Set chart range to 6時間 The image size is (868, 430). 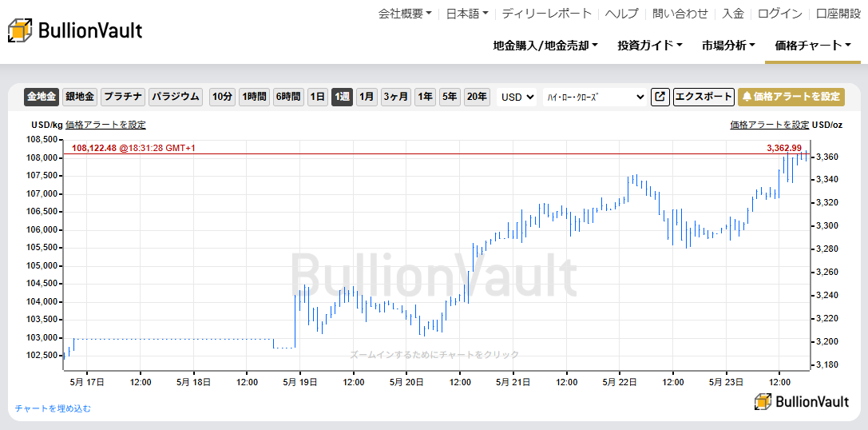[288, 97]
